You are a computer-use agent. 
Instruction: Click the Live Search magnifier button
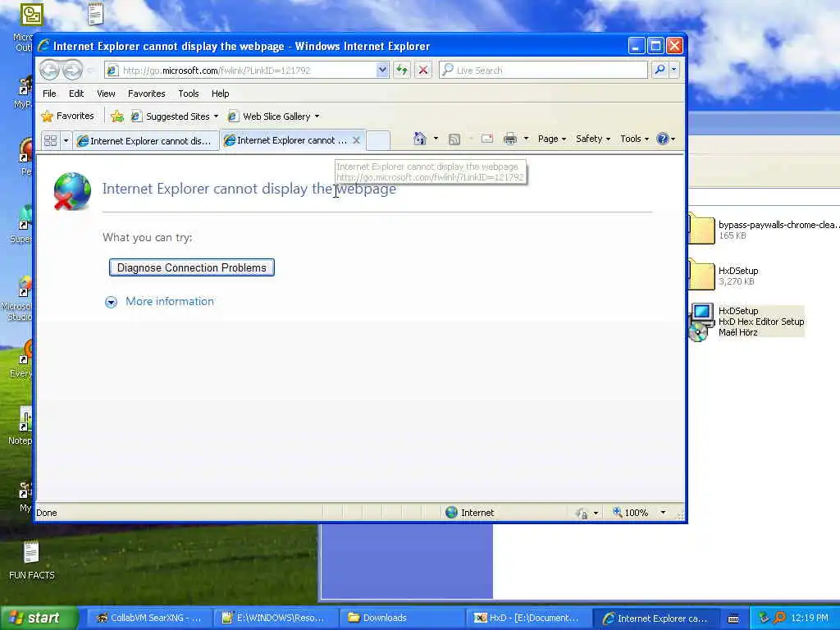(x=660, y=70)
